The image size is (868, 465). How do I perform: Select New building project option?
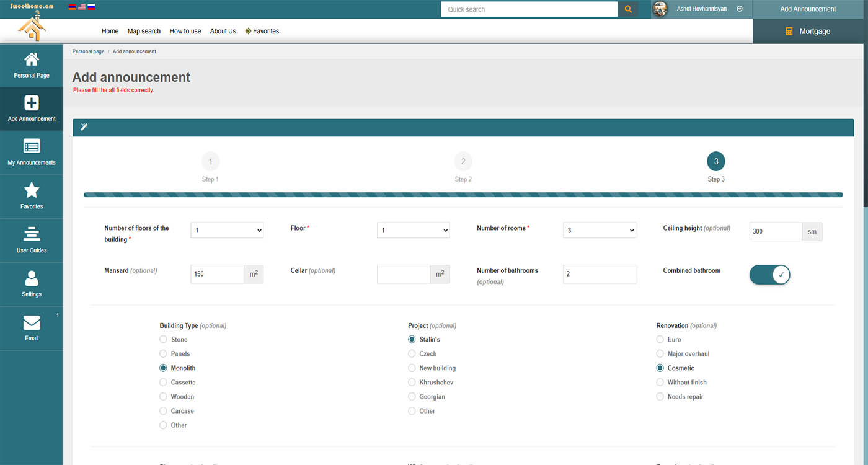point(412,368)
